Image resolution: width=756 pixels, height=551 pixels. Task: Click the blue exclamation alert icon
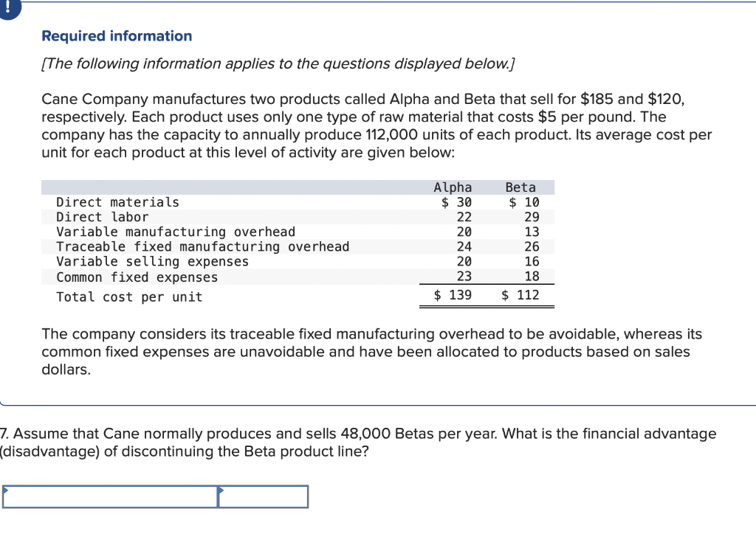pos(9,7)
